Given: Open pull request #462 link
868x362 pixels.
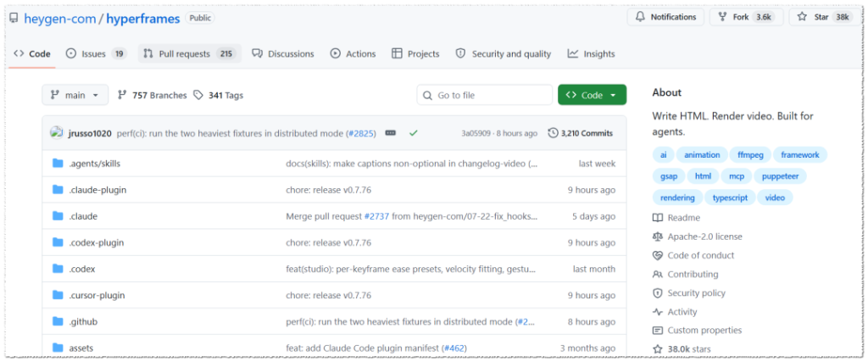Looking at the screenshot, I should pos(454,348).
